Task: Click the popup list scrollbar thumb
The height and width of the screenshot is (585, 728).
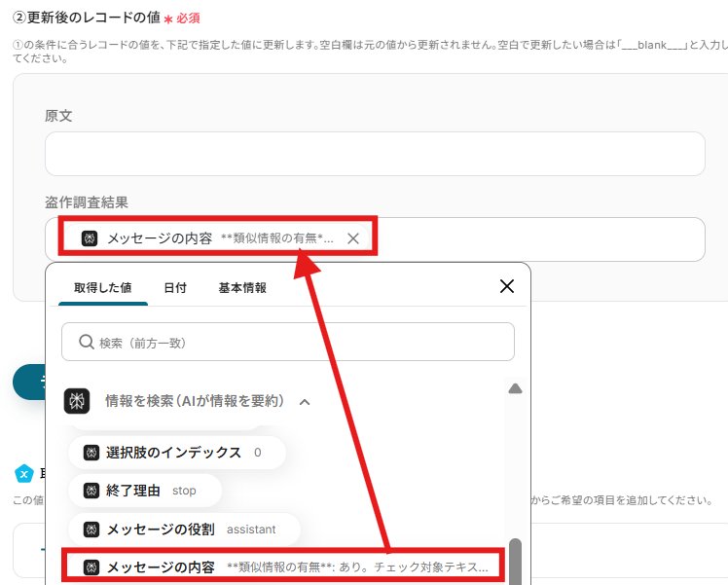Action: point(516,562)
